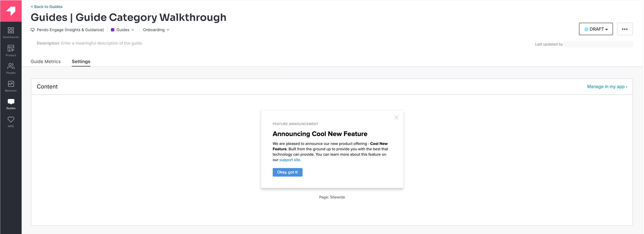Click Manage in my app link
This screenshot has width=644, height=234.
click(607, 87)
